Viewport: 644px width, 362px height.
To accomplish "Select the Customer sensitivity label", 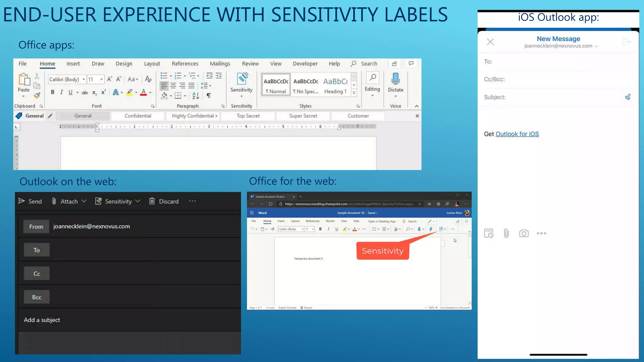I will click(358, 116).
